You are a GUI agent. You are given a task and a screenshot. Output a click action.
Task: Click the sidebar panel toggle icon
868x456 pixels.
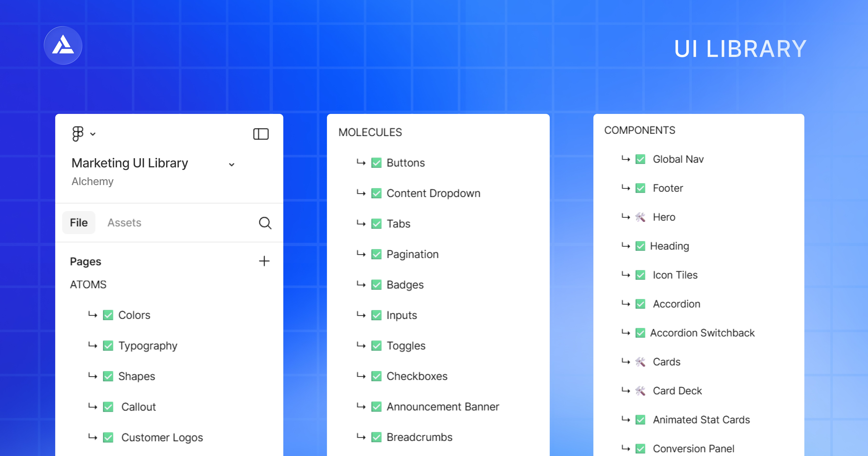pyautogui.click(x=261, y=134)
